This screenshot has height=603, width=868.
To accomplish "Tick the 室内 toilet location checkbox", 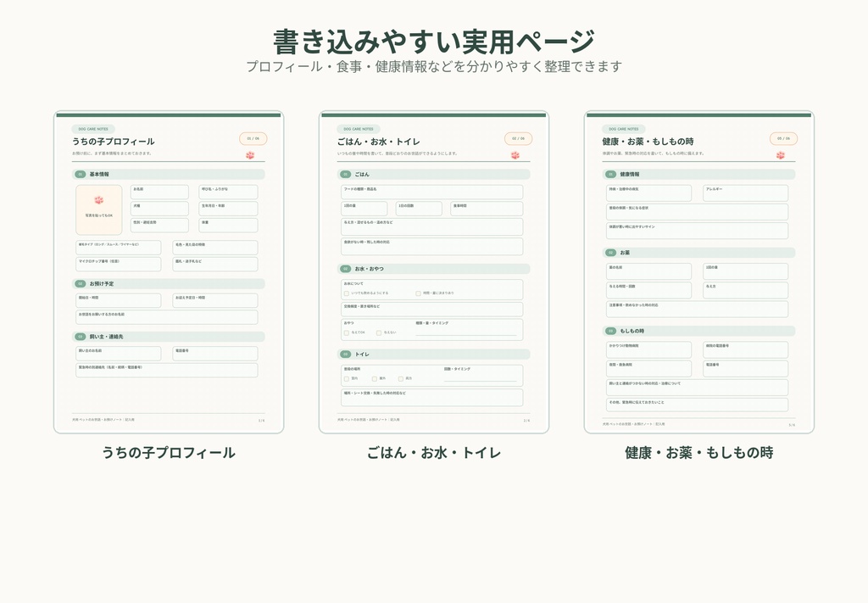I will (347, 379).
